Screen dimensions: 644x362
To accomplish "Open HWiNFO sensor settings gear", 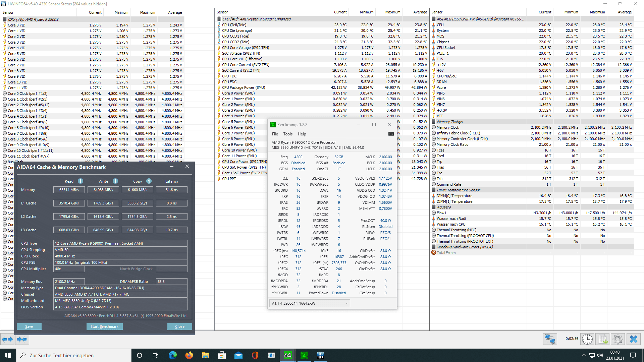I will coord(618,339).
